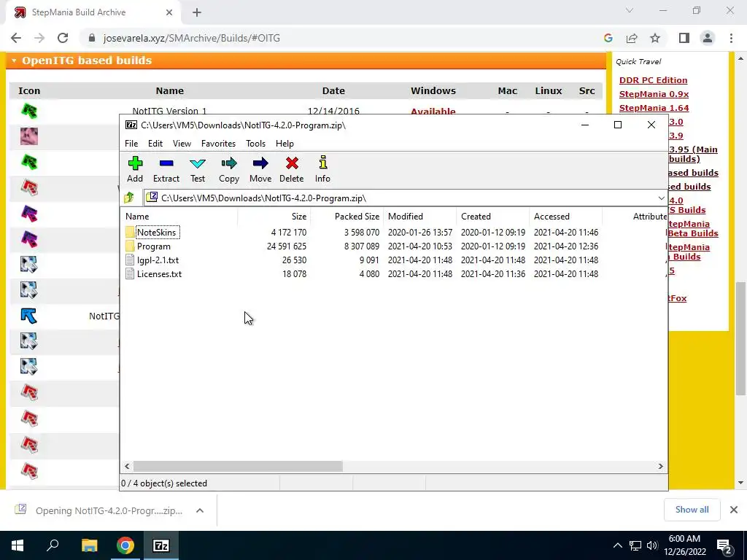Sort by Packed Size column header
Screen dimensions: 747x560
click(x=347, y=216)
